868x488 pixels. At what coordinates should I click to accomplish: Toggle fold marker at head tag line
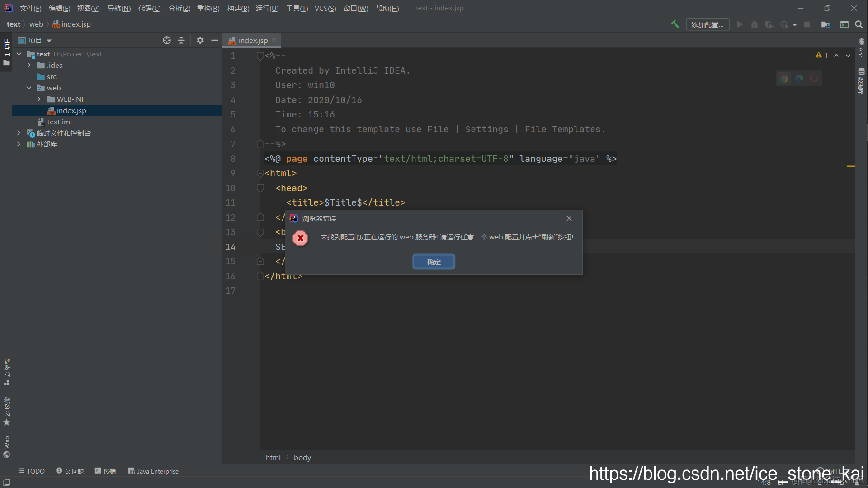click(260, 188)
